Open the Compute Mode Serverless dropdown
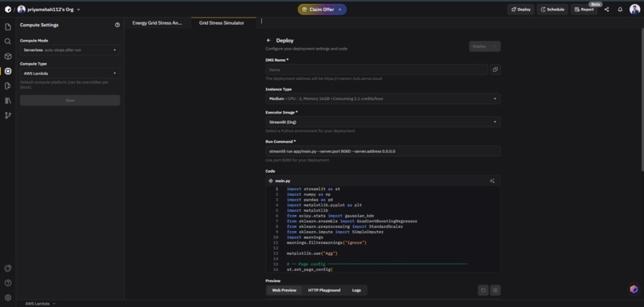The image size is (644, 307). click(70, 50)
